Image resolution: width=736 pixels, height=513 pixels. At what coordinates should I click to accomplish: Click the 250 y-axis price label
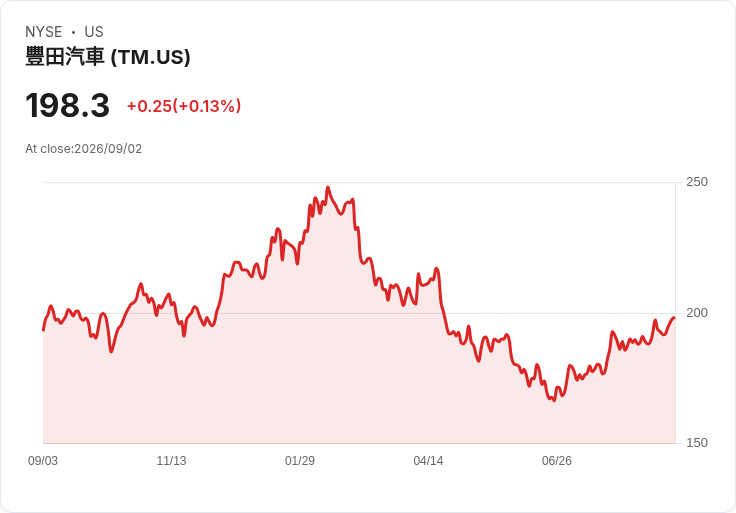(697, 182)
